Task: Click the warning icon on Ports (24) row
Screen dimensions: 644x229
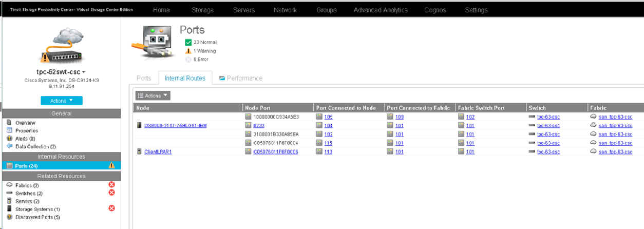Action: 111,165
